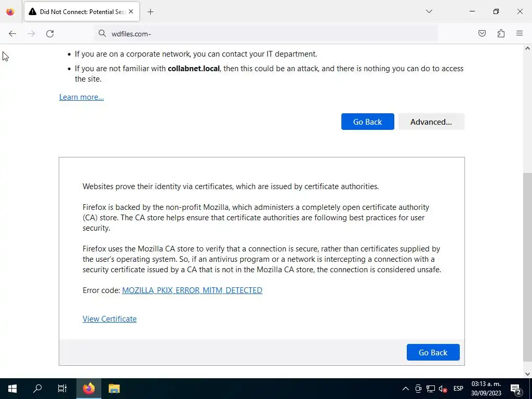Click the bold collabnet.local text
The width and height of the screenshot is (532, 399).
click(x=194, y=69)
